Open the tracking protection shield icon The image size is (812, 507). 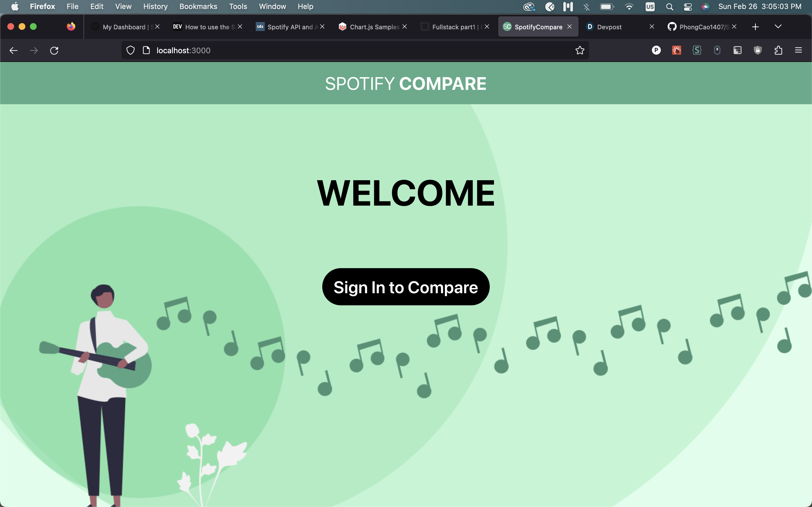pos(131,51)
